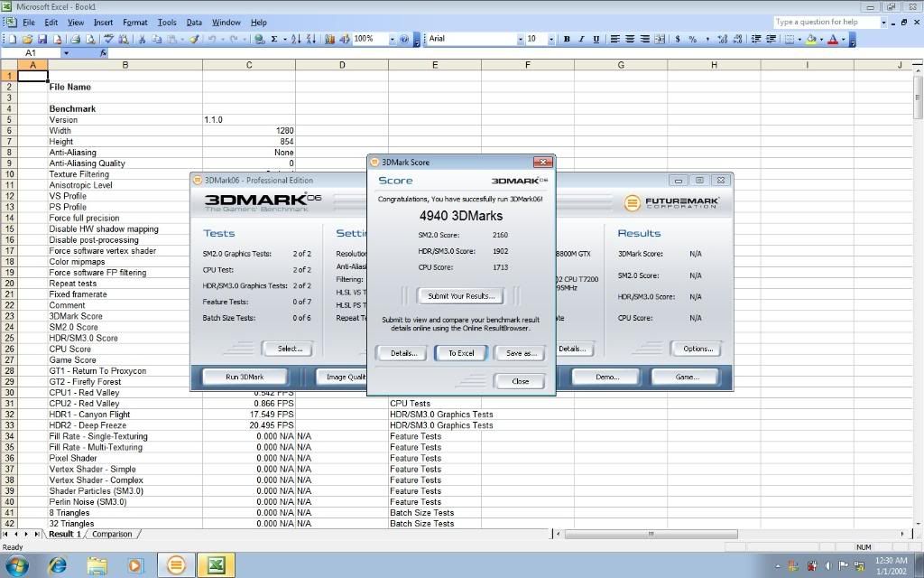924x578 pixels.
Task: Click the To Excel button
Action: [x=461, y=353]
